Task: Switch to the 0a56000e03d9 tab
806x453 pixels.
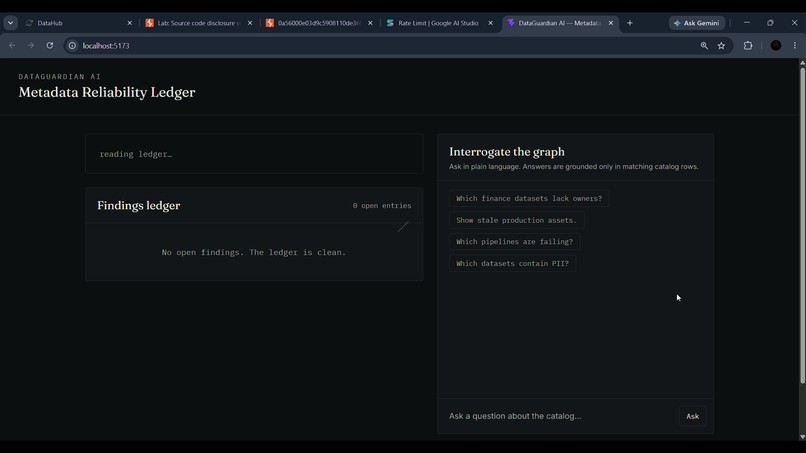Action: [x=319, y=23]
